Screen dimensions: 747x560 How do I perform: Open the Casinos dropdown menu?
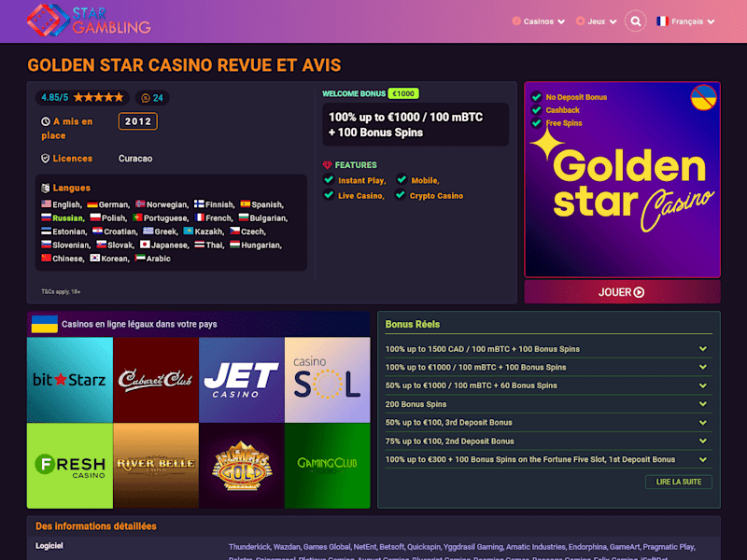tap(539, 21)
